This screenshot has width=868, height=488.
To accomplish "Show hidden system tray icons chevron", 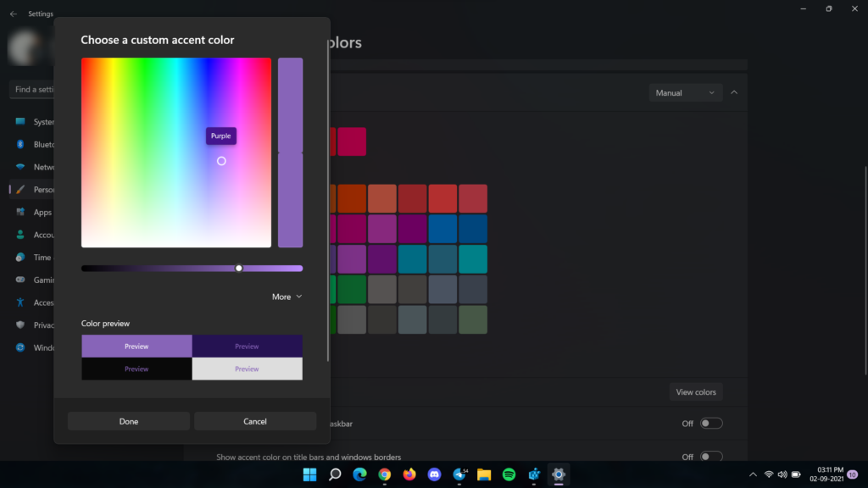I will coord(753,474).
